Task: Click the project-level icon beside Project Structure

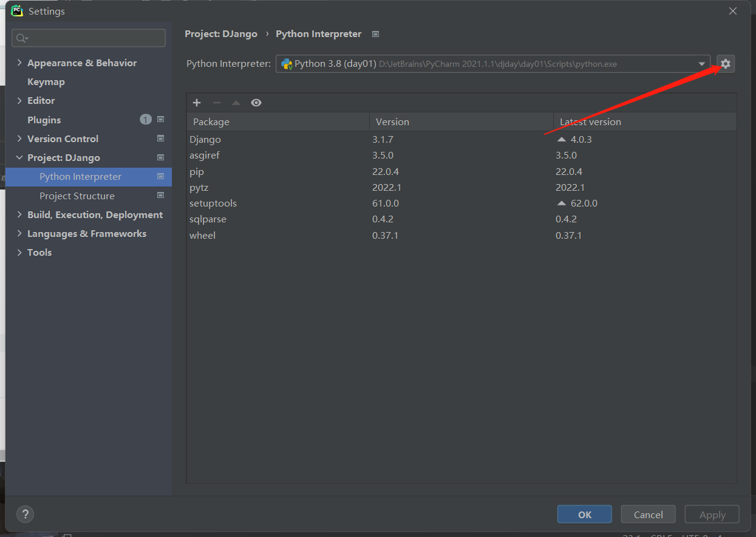Action: [x=161, y=196]
